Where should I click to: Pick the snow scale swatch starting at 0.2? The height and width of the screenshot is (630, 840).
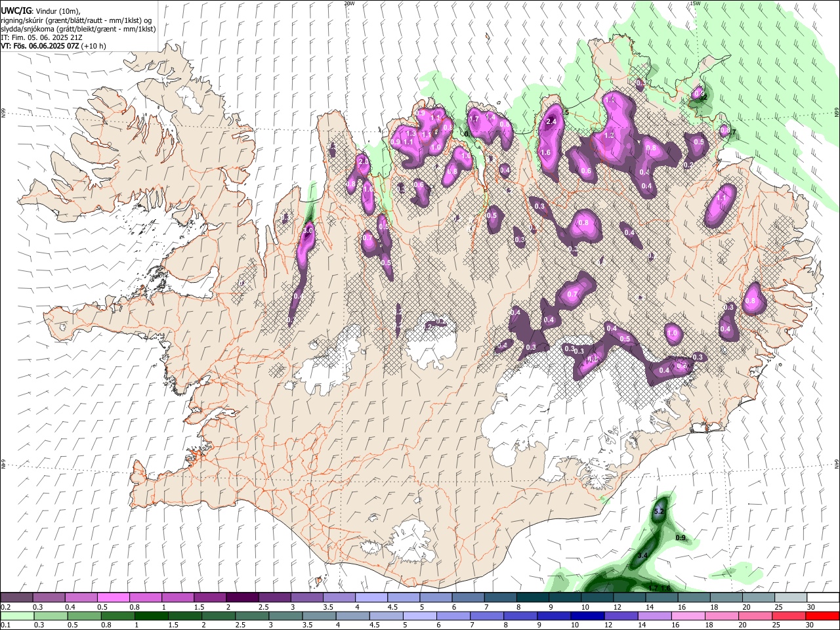[16, 598]
